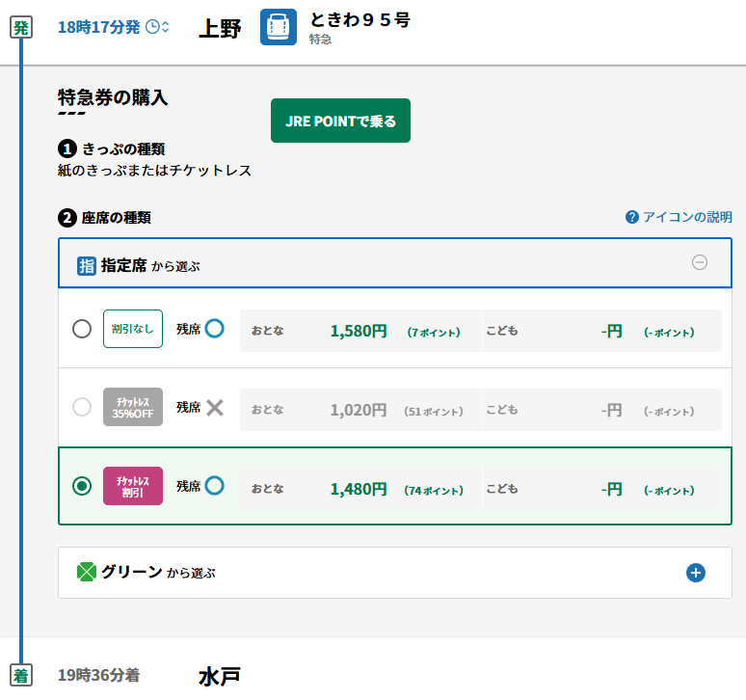Image resolution: width=746 pixels, height=700 pixels.
Task: Click the 割引なし badge
Action: [133, 329]
